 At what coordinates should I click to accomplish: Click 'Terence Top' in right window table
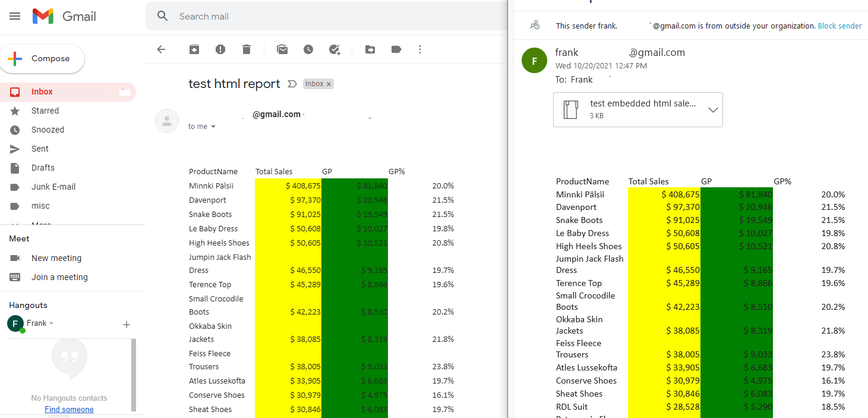[579, 283]
